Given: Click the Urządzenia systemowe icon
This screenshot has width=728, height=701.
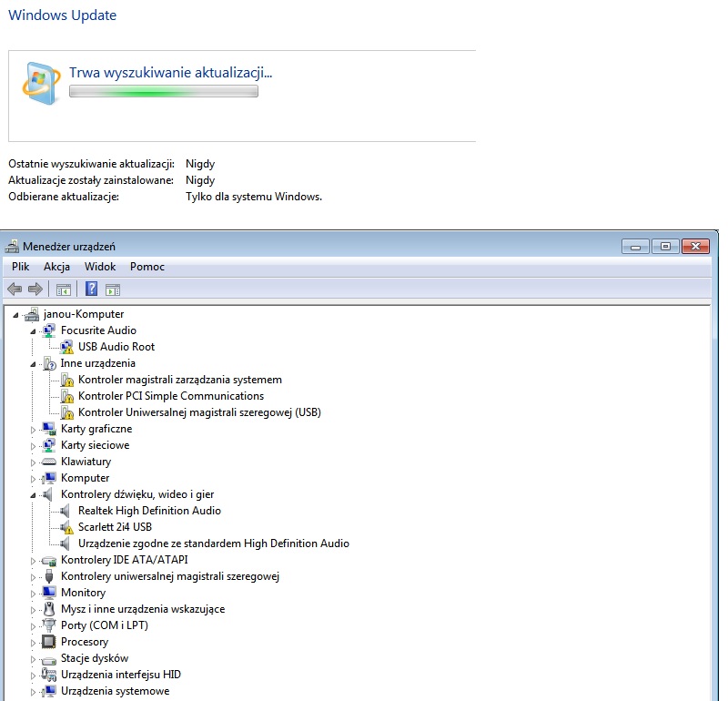Looking at the screenshot, I should (x=49, y=691).
